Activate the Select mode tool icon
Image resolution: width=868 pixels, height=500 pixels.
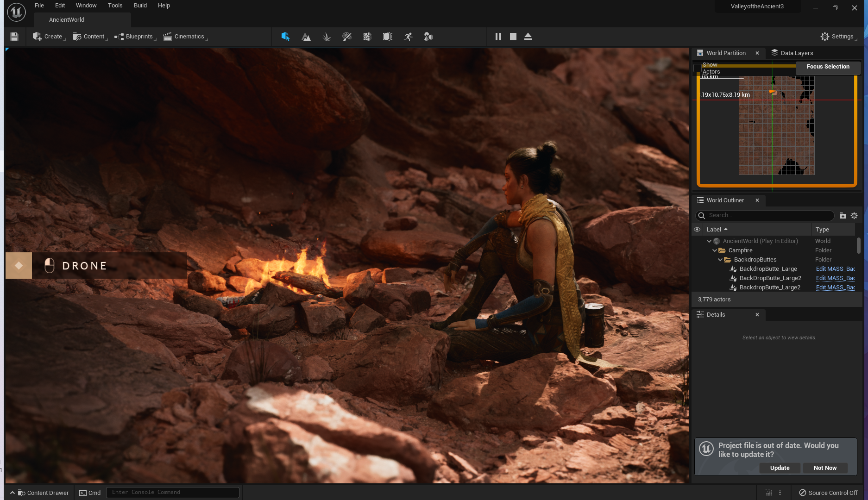click(285, 37)
